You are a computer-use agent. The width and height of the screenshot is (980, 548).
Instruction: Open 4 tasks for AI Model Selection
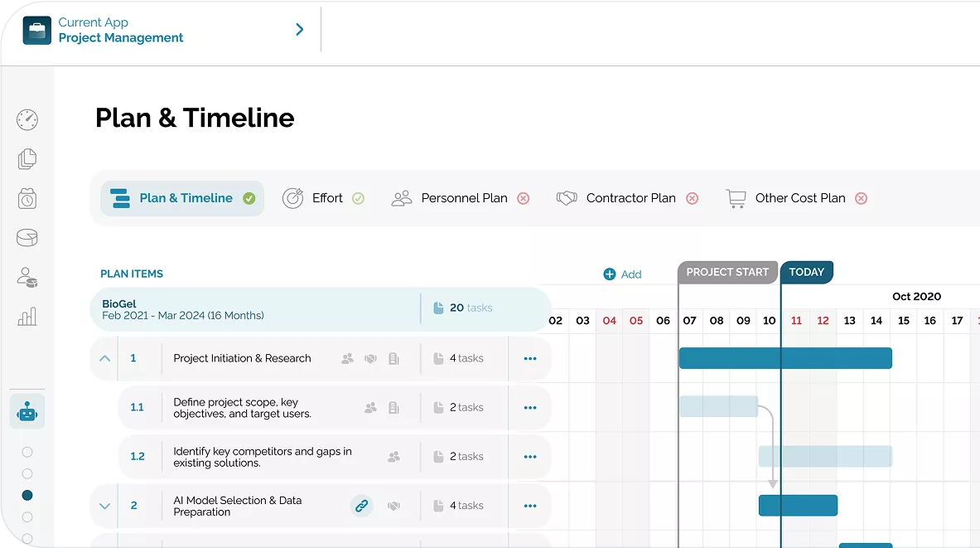point(459,506)
